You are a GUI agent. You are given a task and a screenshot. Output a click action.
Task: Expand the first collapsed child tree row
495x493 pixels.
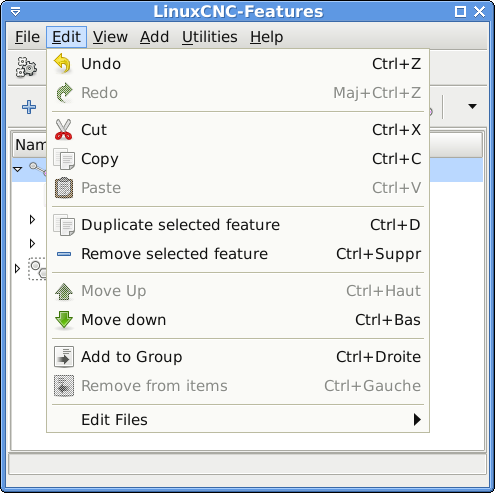(x=32, y=219)
